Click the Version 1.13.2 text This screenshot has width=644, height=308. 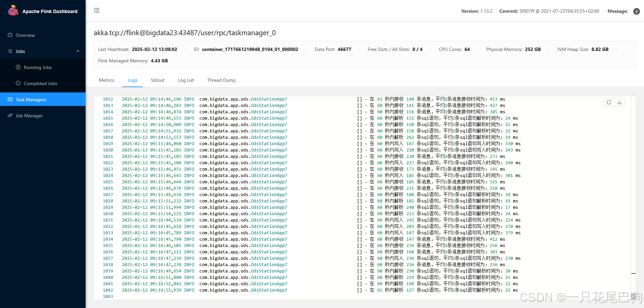tap(477, 11)
